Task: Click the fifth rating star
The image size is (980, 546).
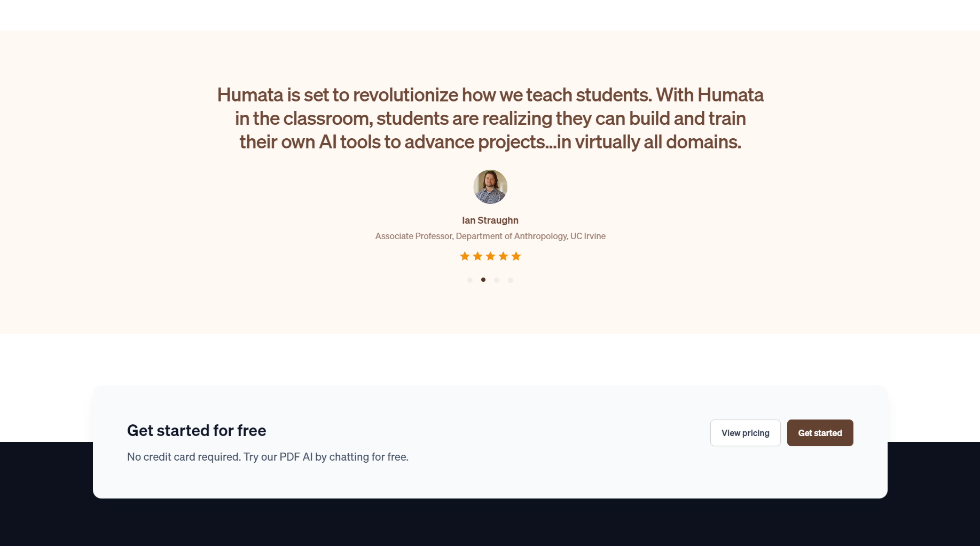Action: tap(516, 257)
